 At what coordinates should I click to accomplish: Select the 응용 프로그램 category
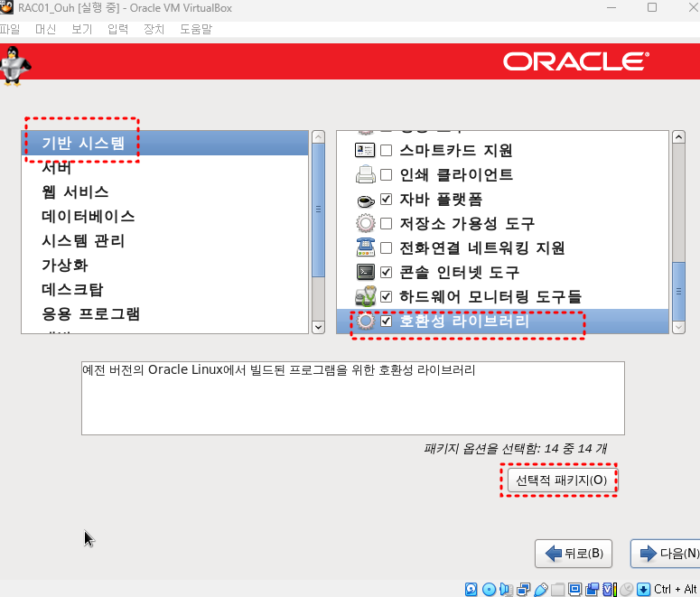tap(164, 314)
